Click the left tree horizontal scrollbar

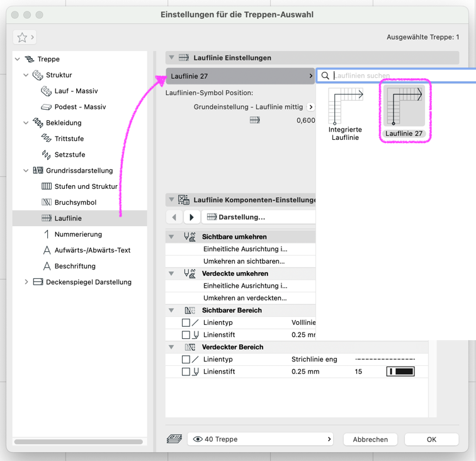(79, 441)
